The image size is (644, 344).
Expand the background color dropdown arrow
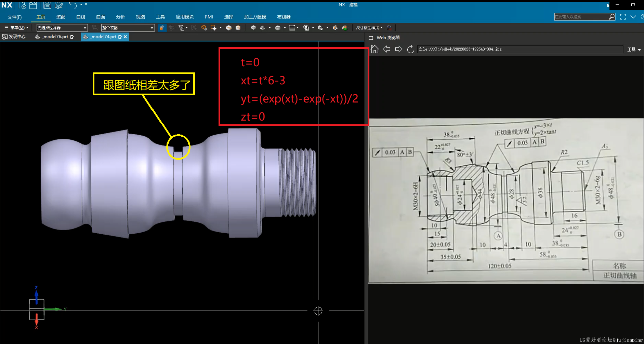298,28
